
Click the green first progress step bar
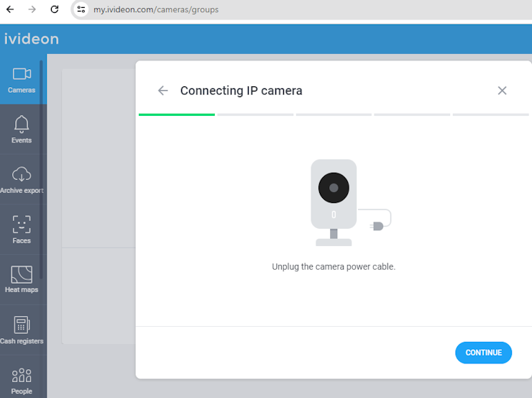point(177,114)
